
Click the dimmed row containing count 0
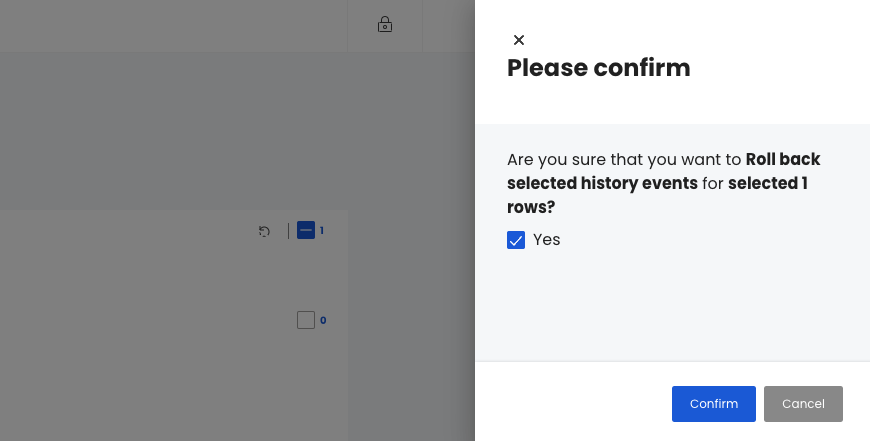point(174,320)
